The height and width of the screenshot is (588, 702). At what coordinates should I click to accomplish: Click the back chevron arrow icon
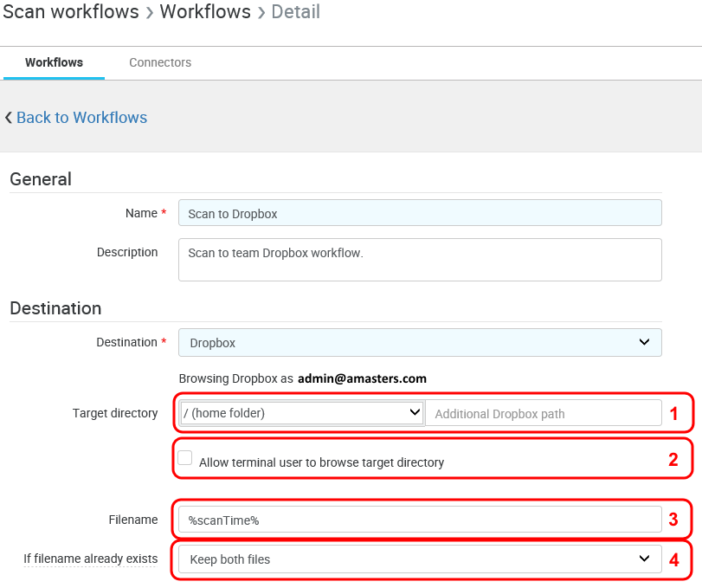[9, 118]
